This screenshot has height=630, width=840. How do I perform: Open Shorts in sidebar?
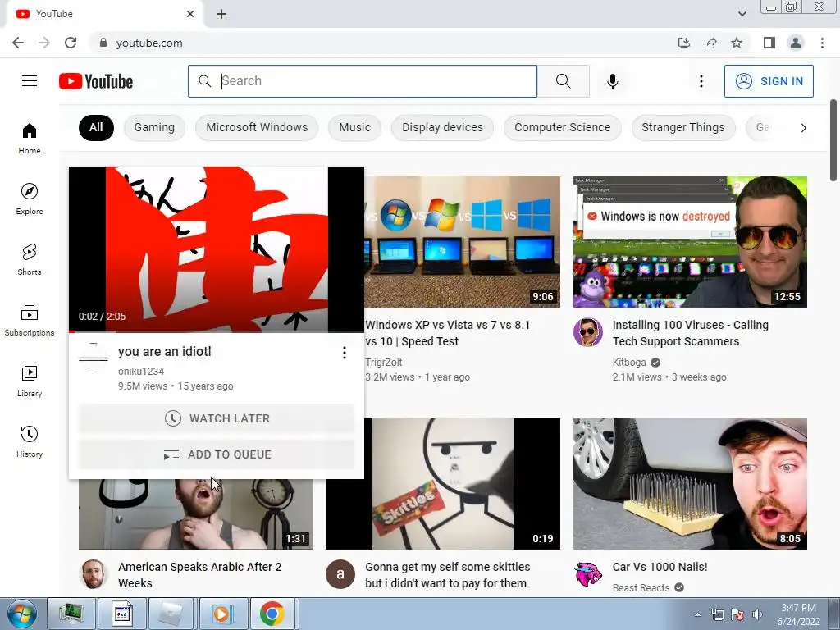(30, 259)
